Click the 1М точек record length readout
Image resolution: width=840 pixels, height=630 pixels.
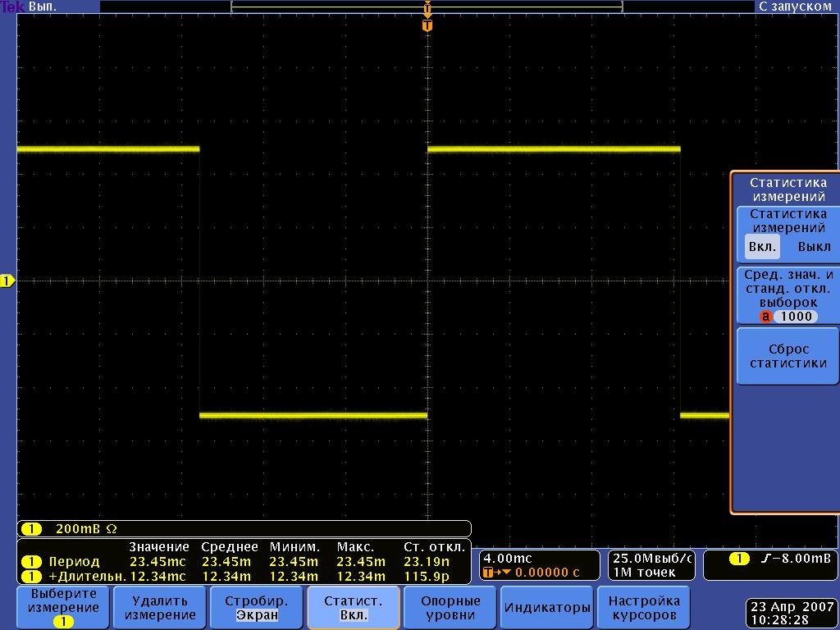[x=644, y=573]
